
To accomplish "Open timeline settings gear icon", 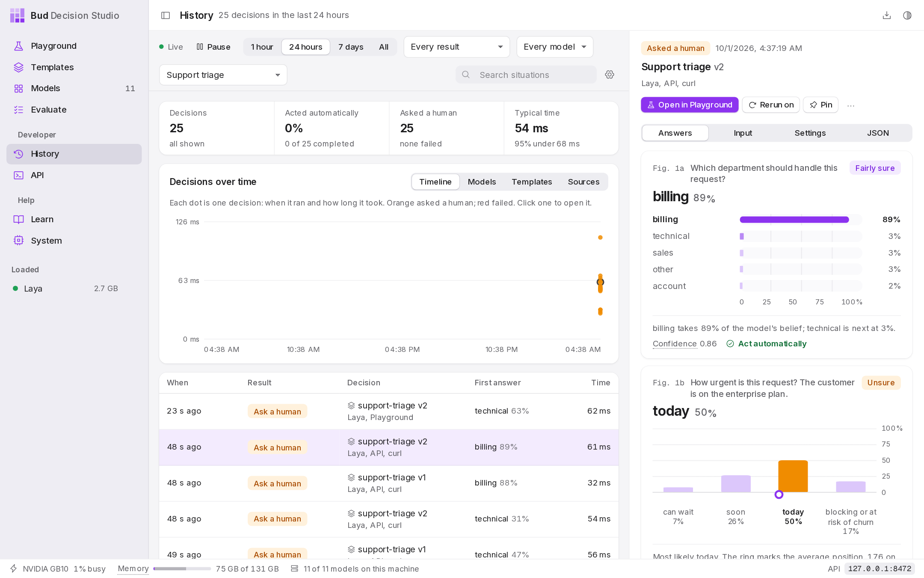I will pos(610,74).
